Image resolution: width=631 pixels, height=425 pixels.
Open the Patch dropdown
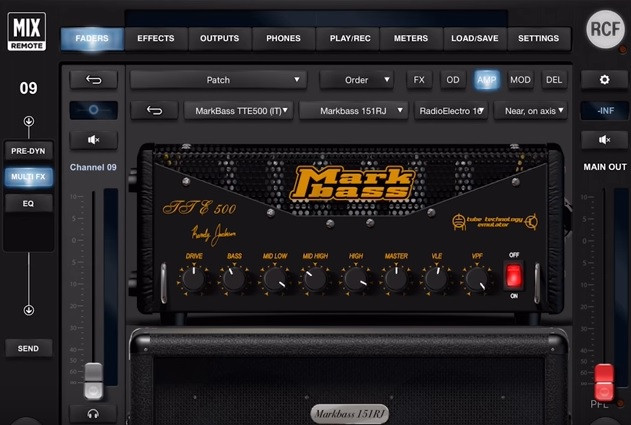218,80
